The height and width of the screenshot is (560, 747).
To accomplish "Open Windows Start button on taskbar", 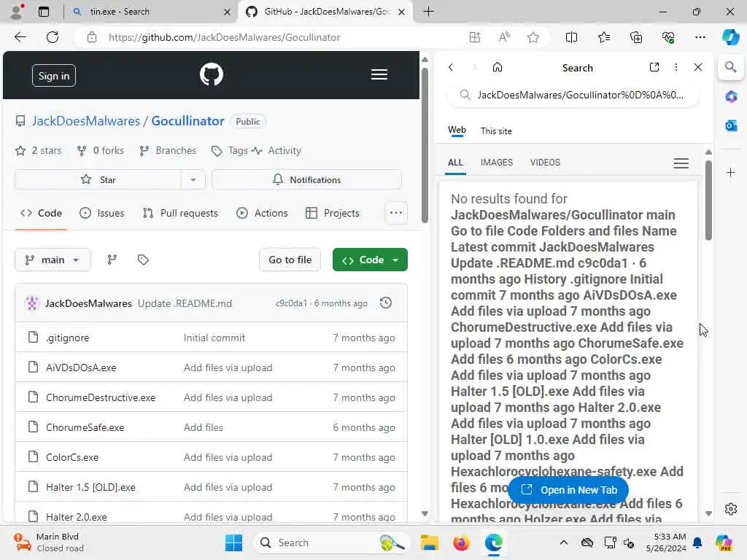I will point(233,542).
